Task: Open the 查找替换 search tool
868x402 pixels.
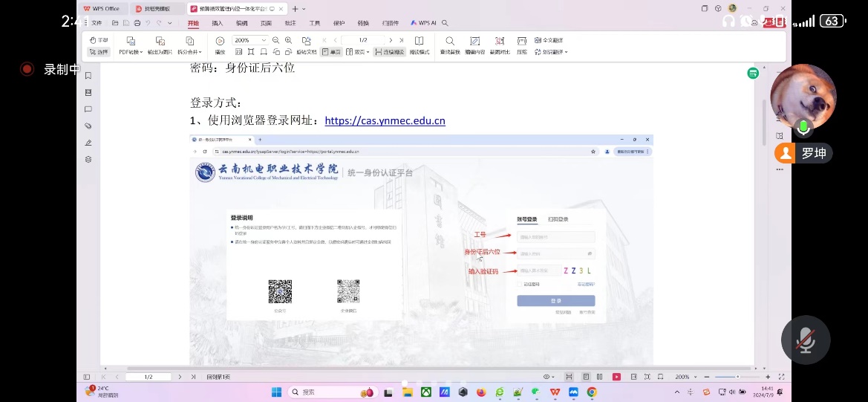Action: click(450, 41)
